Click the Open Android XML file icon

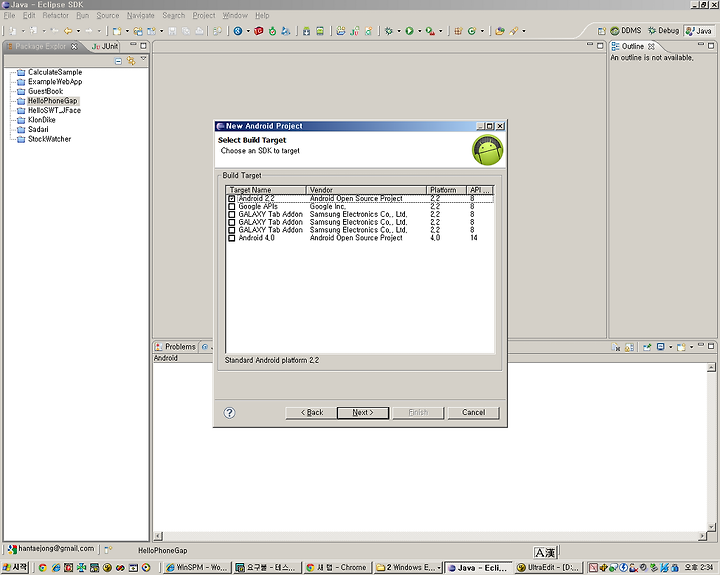point(369,31)
